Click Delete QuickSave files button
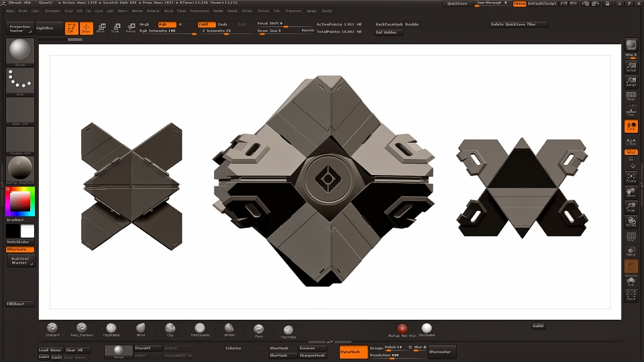644x362 pixels. point(519,24)
